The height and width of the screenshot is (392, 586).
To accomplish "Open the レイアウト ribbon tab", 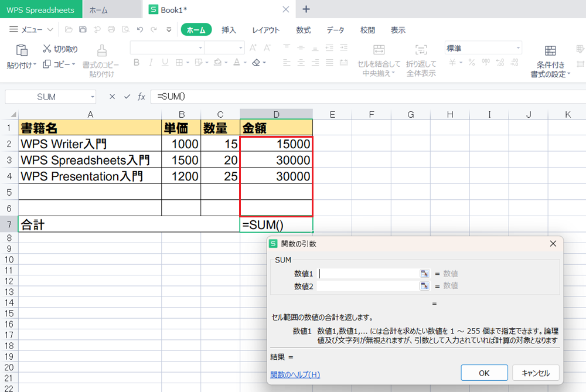I will point(265,30).
